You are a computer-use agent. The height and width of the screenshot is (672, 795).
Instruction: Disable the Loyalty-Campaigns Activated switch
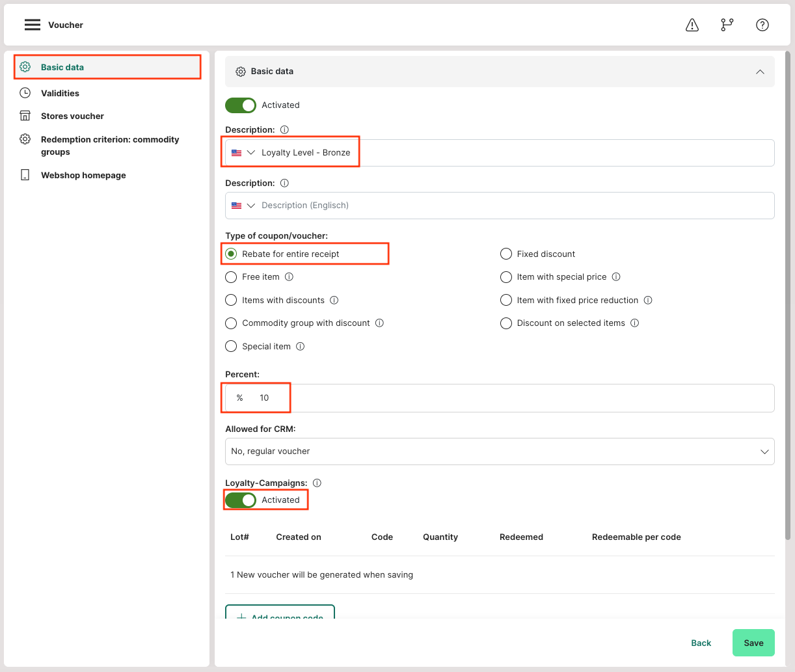pyautogui.click(x=241, y=500)
